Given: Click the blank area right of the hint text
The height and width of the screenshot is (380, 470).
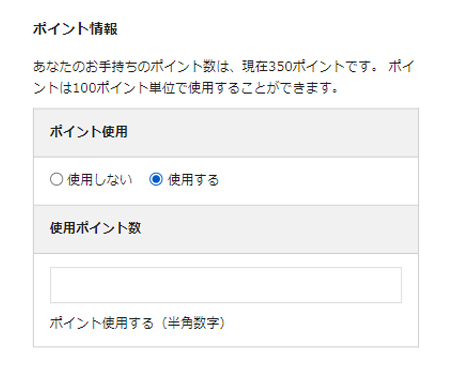Looking at the screenshot, I should click(x=320, y=323).
